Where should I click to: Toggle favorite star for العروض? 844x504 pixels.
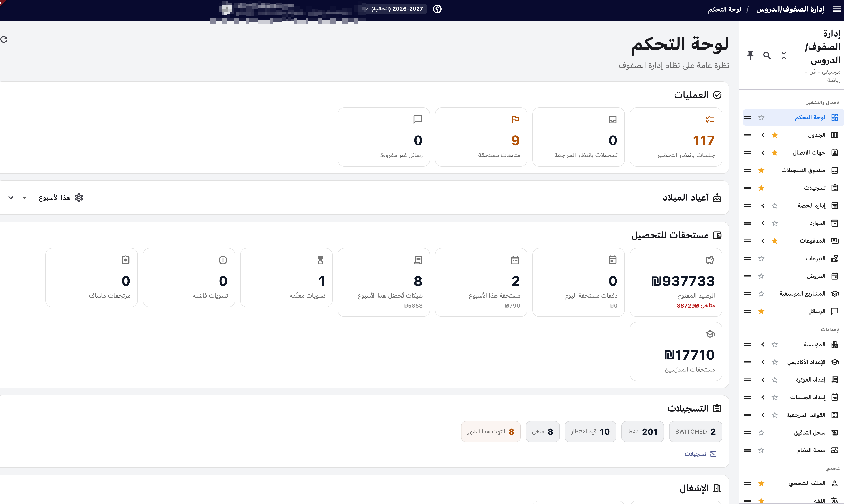point(761,276)
